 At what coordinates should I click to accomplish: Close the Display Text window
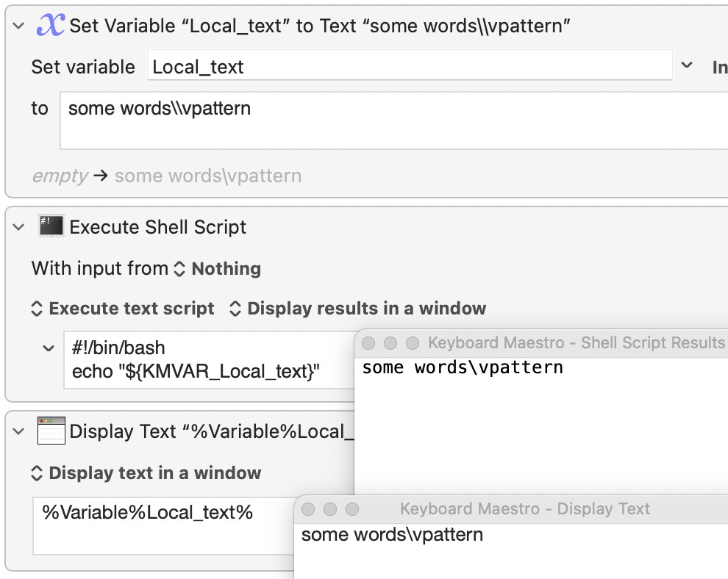(308, 509)
